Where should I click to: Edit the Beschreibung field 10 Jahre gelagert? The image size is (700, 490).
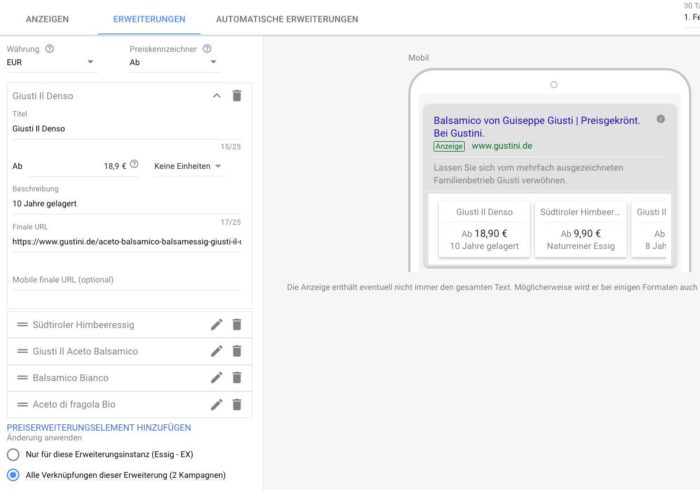point(126,203)
